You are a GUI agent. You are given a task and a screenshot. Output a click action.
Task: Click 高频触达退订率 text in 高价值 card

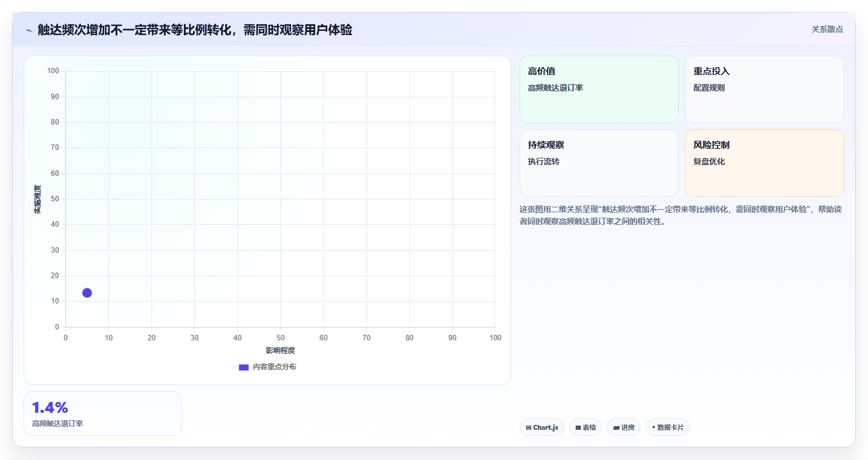pos(555,88)
